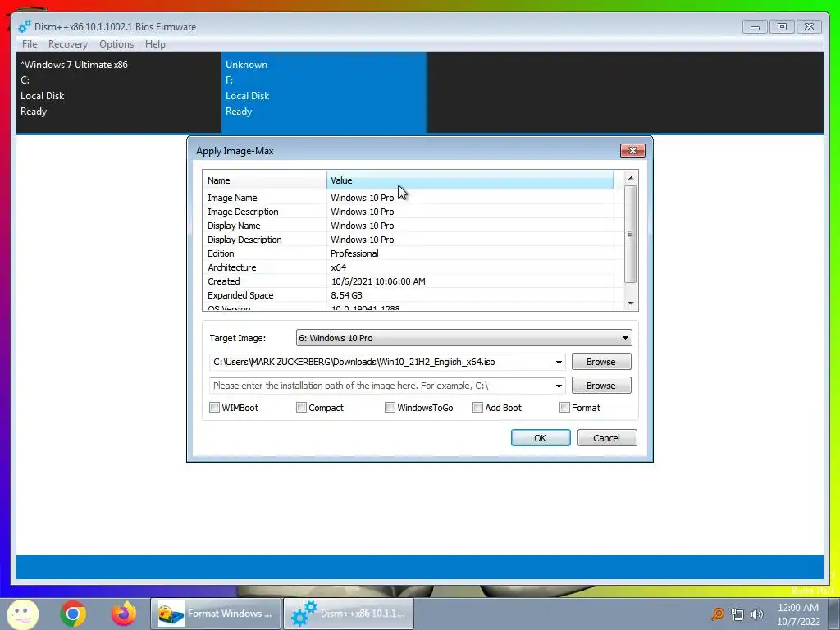The height and width of the screenshot is (630, 840).
Task: Select the Architecture row
Action: click(x=413, y=267)
